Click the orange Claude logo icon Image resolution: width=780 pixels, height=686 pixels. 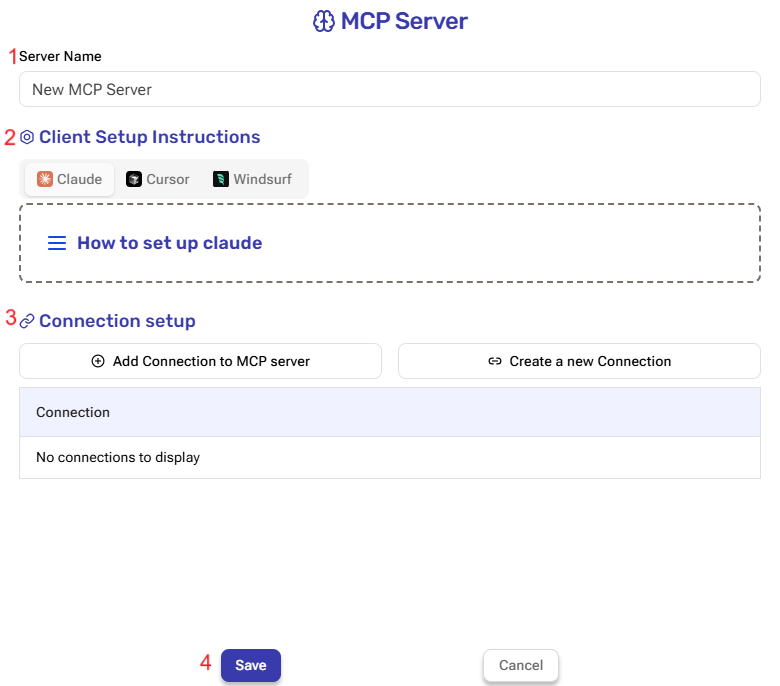[45, 179]
